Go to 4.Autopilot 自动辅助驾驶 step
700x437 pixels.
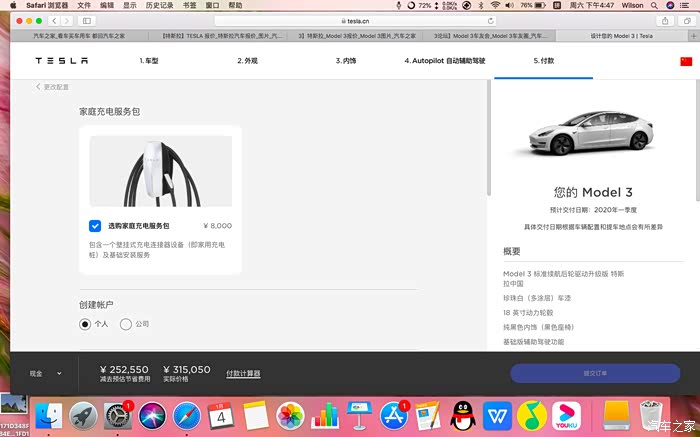click(448, 61)
